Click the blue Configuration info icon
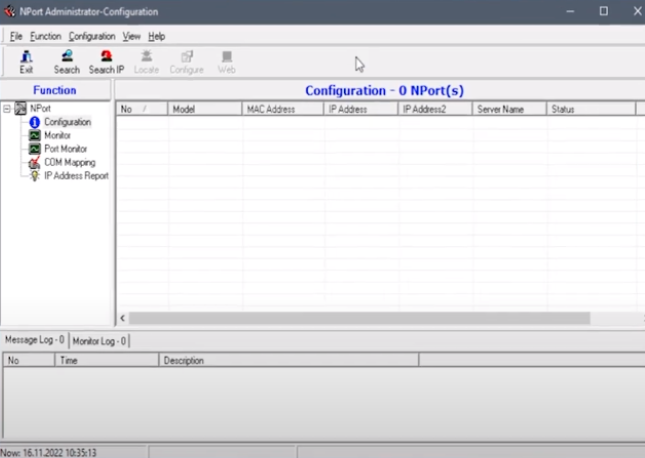Image resolution: width=645 pixels, height=458 pixels. (x=35, y=122)
